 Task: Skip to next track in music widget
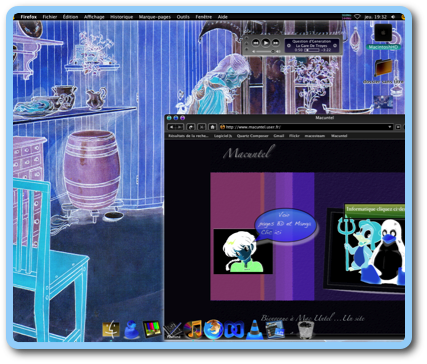coord(276,43)
